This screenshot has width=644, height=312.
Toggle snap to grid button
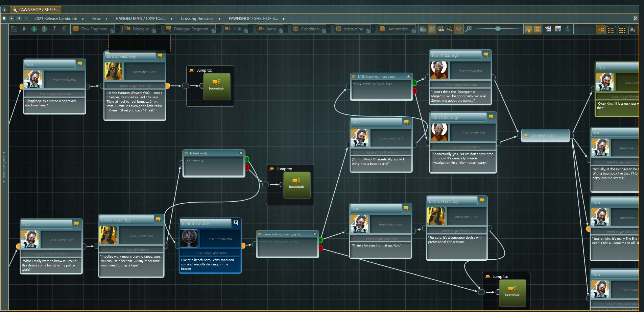(537, 29)
